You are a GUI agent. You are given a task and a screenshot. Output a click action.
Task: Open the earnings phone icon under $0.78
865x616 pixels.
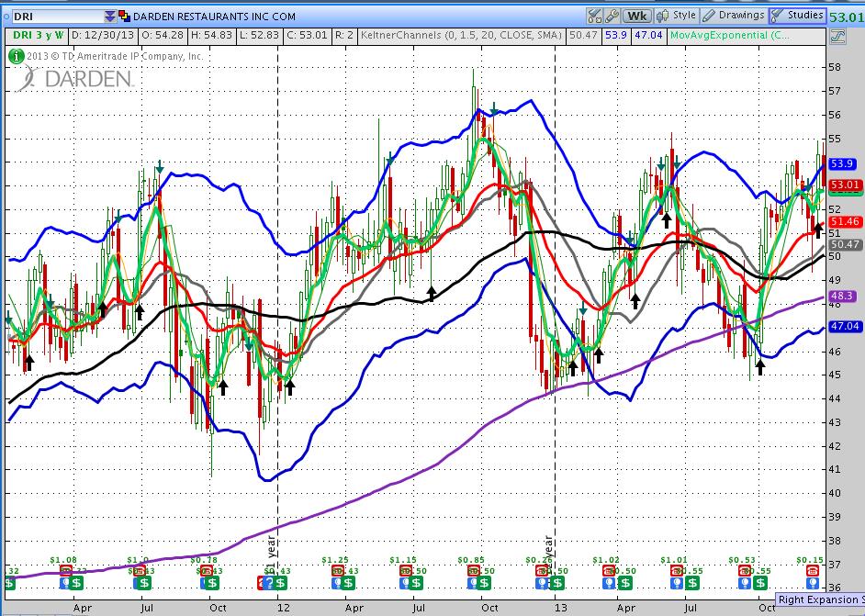[x=207, y=570]
